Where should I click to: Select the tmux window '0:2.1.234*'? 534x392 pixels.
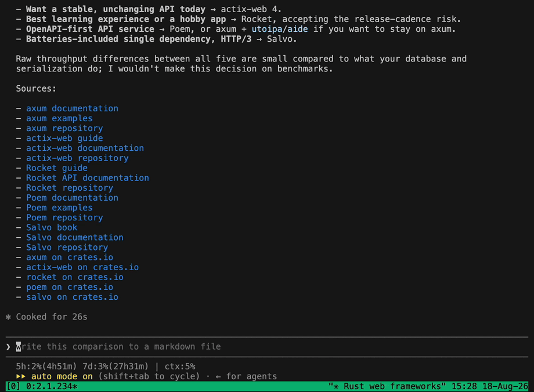[52, 387]
